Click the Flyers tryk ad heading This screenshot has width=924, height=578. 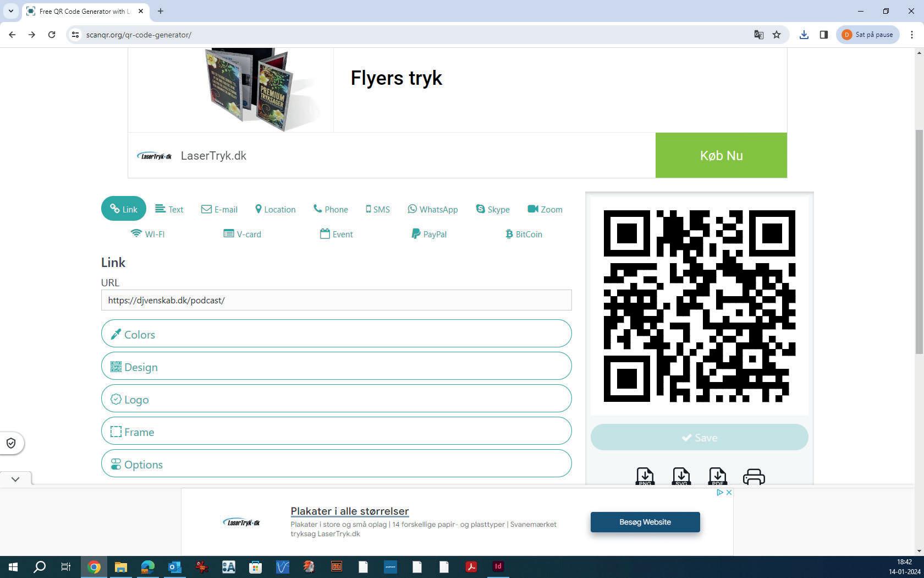pos(397,78)
